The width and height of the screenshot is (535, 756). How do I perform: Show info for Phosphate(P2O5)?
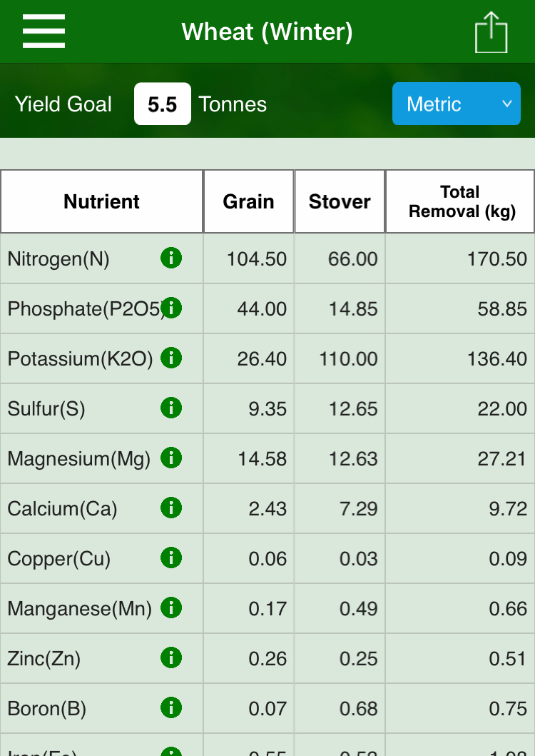(171, 308)
